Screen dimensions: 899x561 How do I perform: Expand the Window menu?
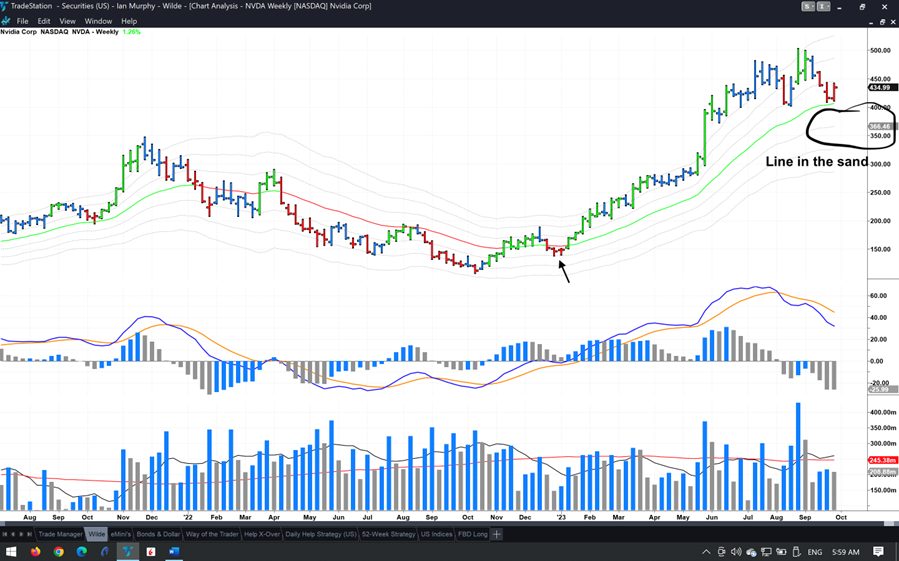click(98, 21)
